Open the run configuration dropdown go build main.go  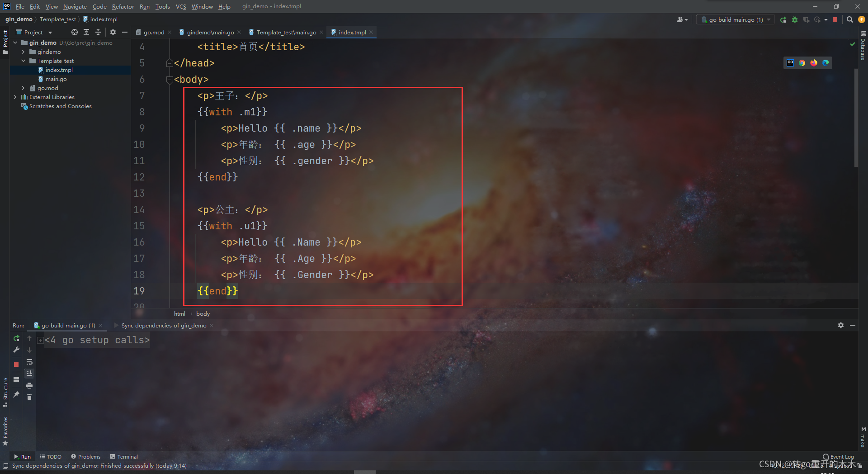736,19
